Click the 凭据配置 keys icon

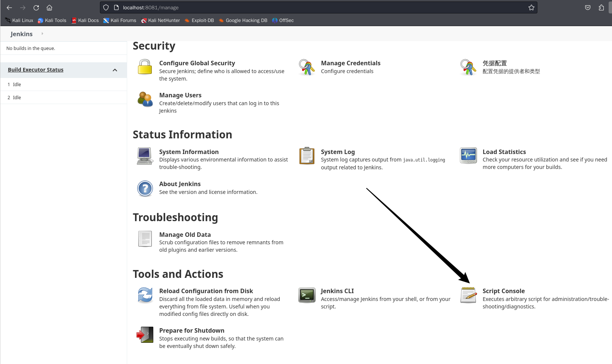(468, 67)
